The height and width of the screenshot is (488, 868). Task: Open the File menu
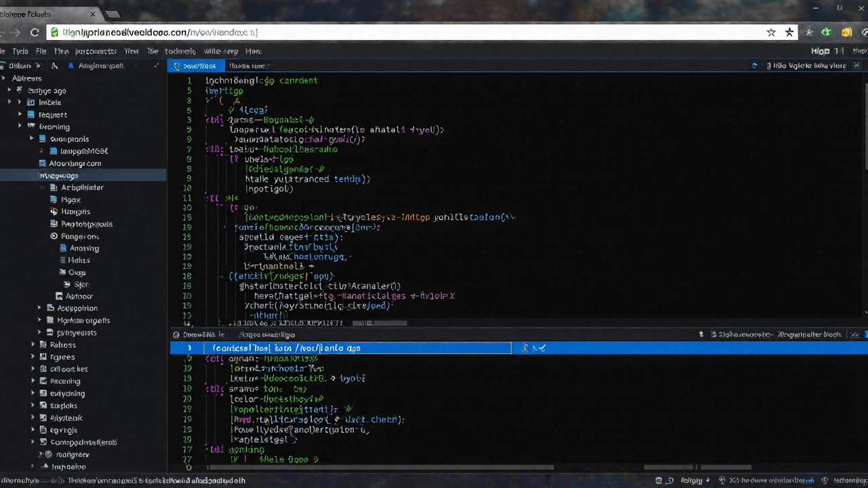(41, 51)
